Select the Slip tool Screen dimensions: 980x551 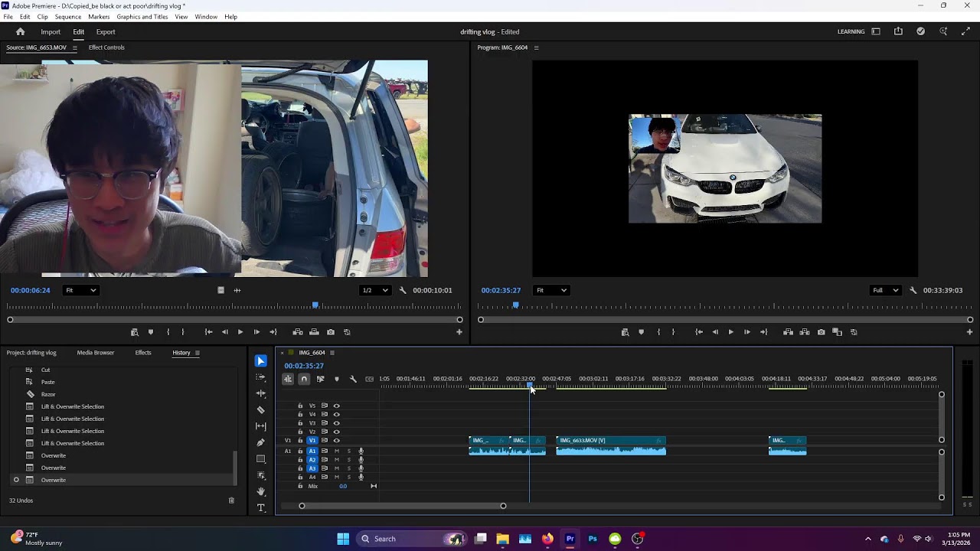pyautogui.click(x=261, y=426)
